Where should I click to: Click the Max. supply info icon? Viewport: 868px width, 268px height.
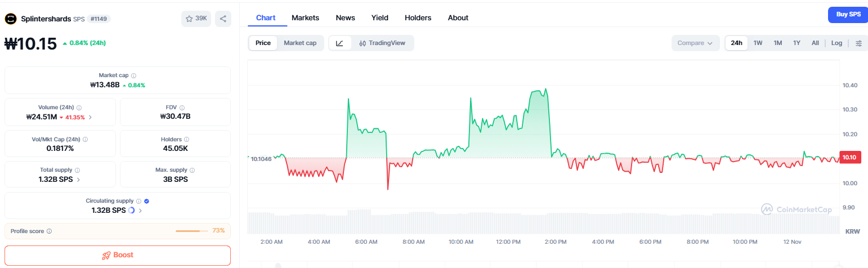194,170
